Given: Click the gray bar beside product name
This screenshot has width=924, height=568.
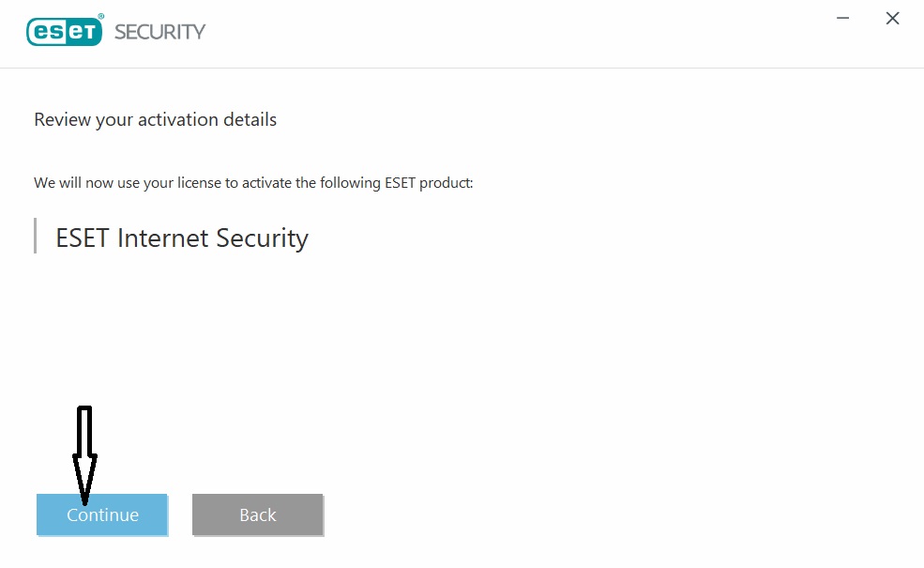Looking at the screenshot, I should coord(35,236).
